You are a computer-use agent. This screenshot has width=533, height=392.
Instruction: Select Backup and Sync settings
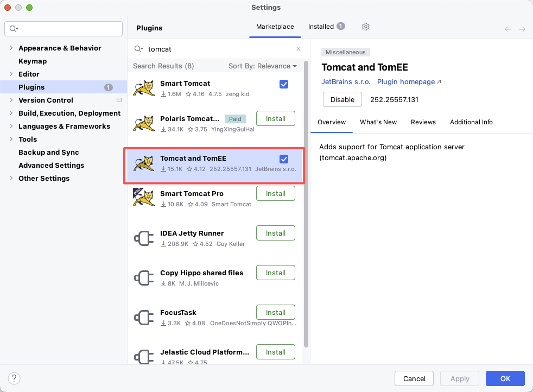coord(49,153)
